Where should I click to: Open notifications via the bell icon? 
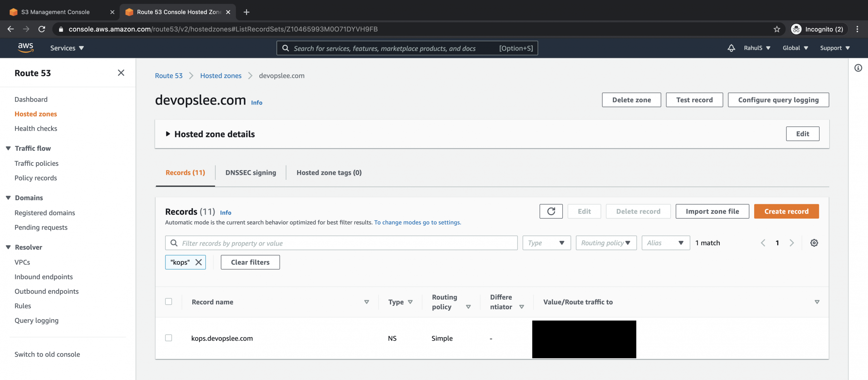click(x=730, y=48)
